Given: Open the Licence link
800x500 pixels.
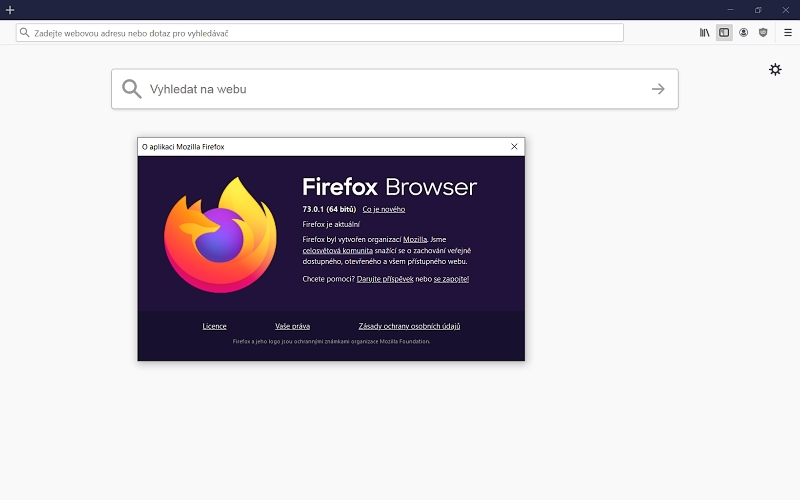Looking at the screenshot, I should pos(214,326).
